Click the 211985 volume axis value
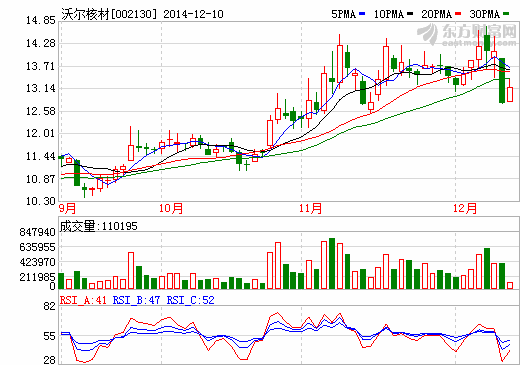 37,277
